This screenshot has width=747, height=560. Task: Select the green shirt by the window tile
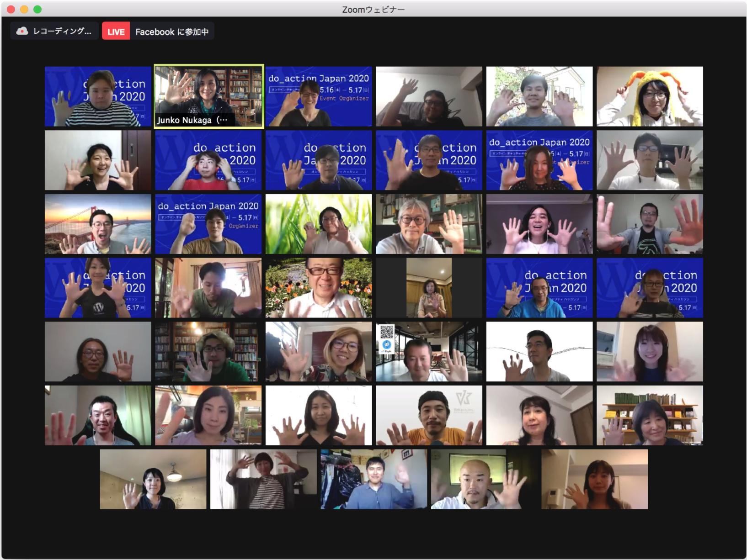[208, 288]
